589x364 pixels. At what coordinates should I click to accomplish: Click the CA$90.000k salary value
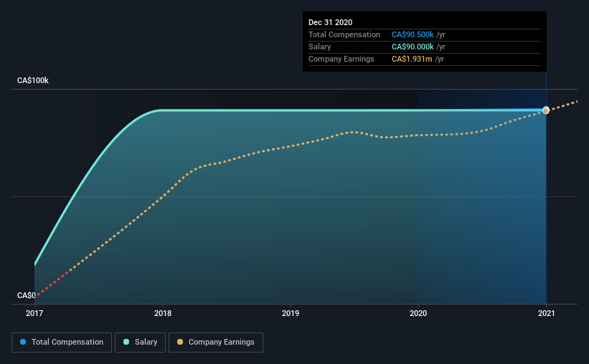413,47
